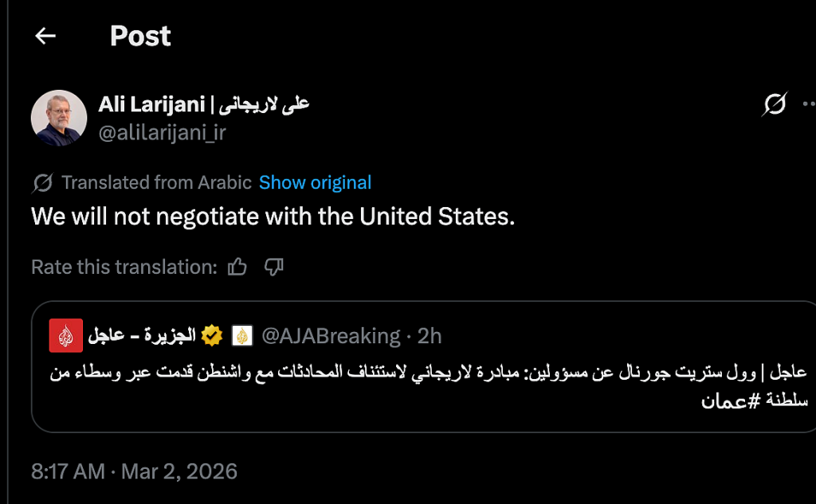
Task: Click the Grok icon at top right
Action: (775, 104)
